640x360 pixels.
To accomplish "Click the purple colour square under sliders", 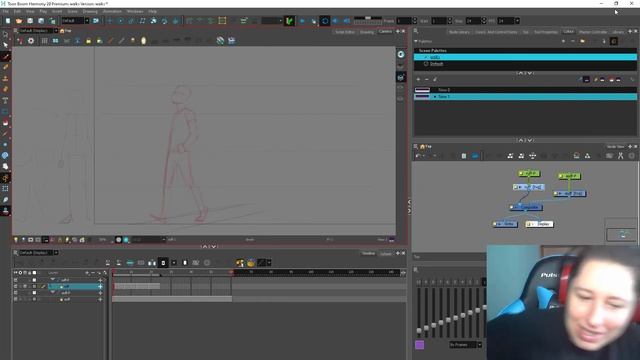I will 419,345.
